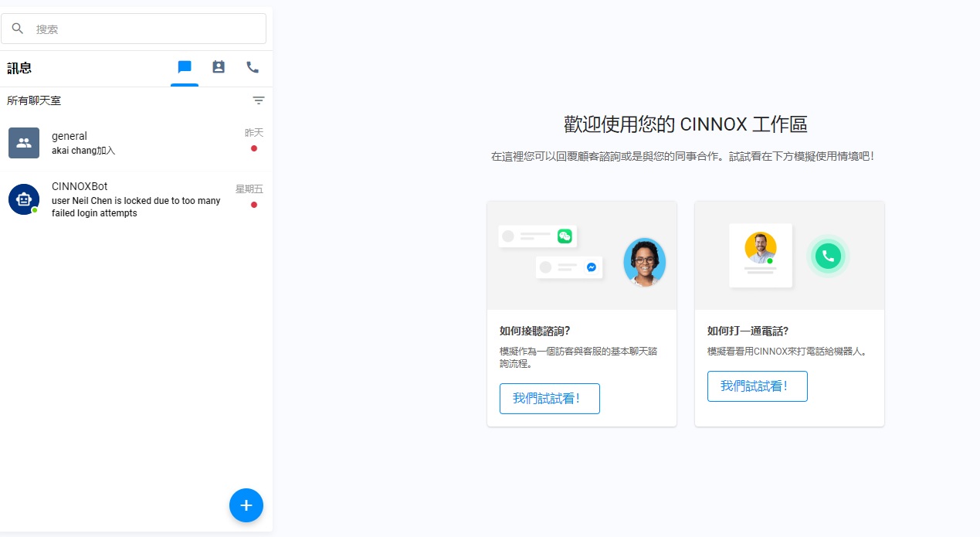Click the 訊息 heading
The image size is (980, 537).
(x=19, y=68)
